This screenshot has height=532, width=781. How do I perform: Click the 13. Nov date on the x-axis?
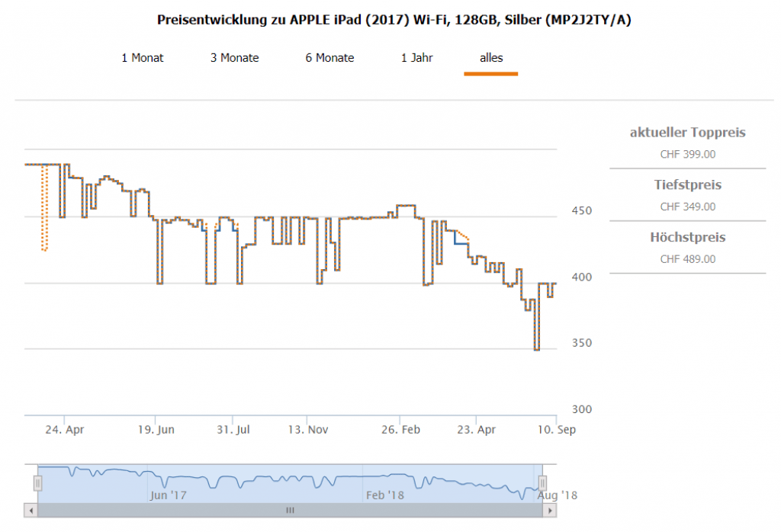point(309,430)
